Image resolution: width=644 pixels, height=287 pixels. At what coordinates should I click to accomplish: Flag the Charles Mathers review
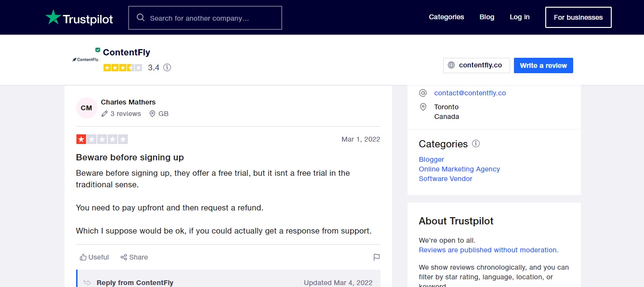point(377,257)
